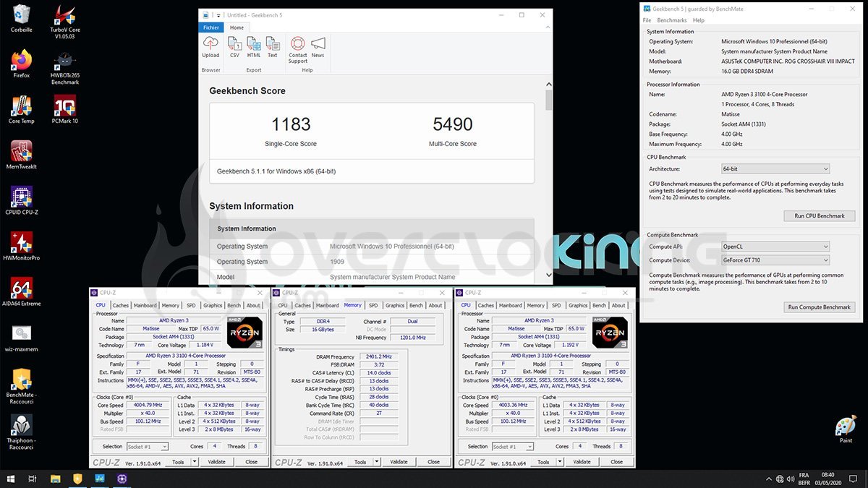Open Caches tab in the 1.184 V CPU-Z window
The height and width of the screenshot is (488, 868).
121,305
